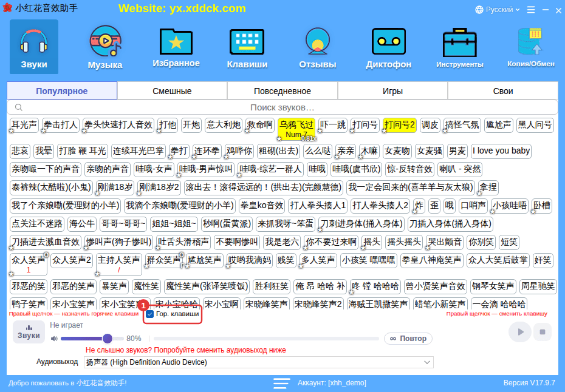Click the volume slider handle
This screenshot has height=392, width=565.
108,339
